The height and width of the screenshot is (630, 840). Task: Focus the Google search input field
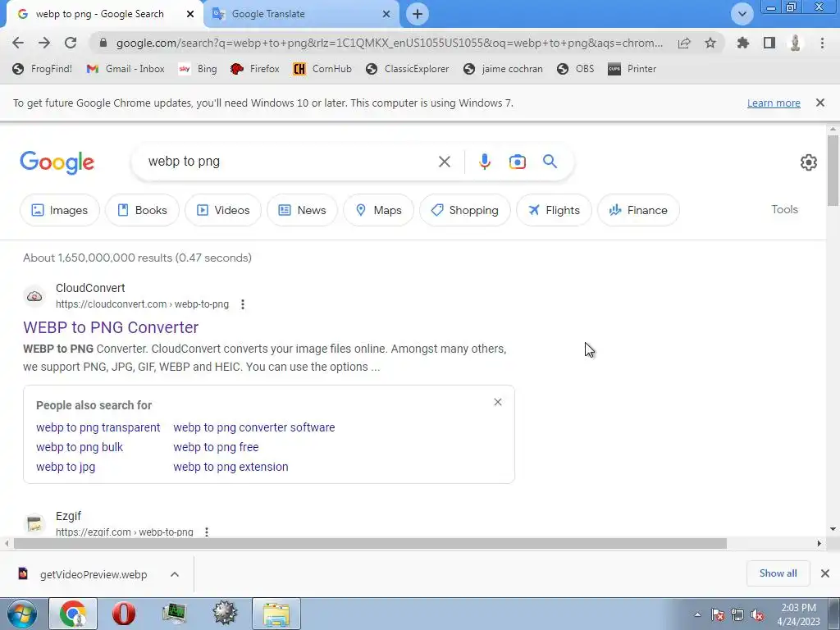pos(290,162)
